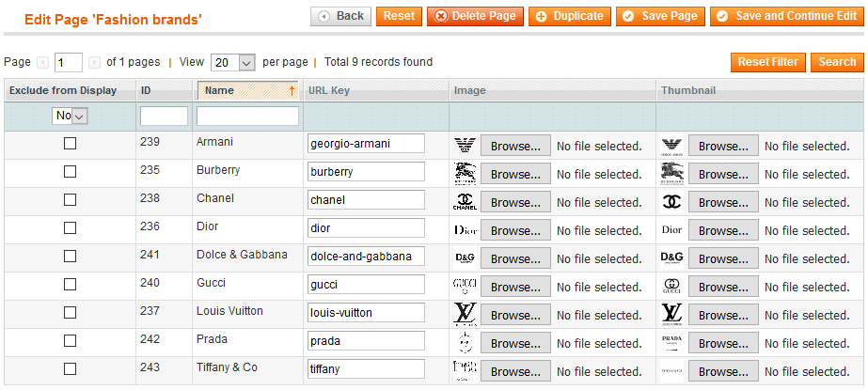This screenshot has height=390, width=868.
Task: Click the Armani logo in Thumbnail column
Action: point(672,146)
